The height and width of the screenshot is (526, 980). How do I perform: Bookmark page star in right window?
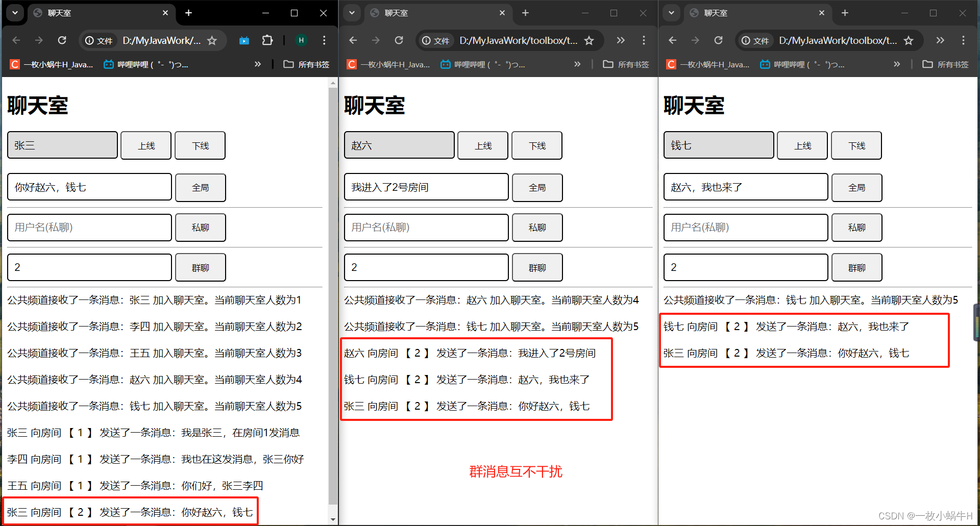pos(909,40)
